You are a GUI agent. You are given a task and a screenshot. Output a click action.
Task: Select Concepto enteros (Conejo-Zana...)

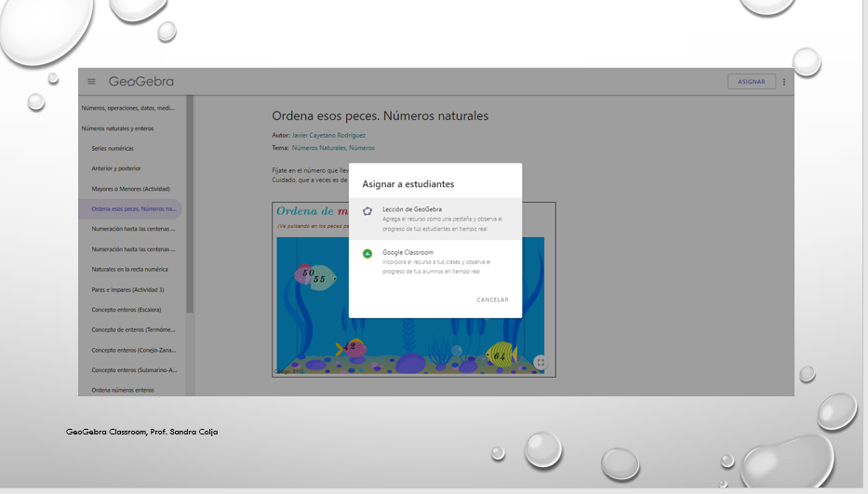pyautogui.click(x=134, y=350)
